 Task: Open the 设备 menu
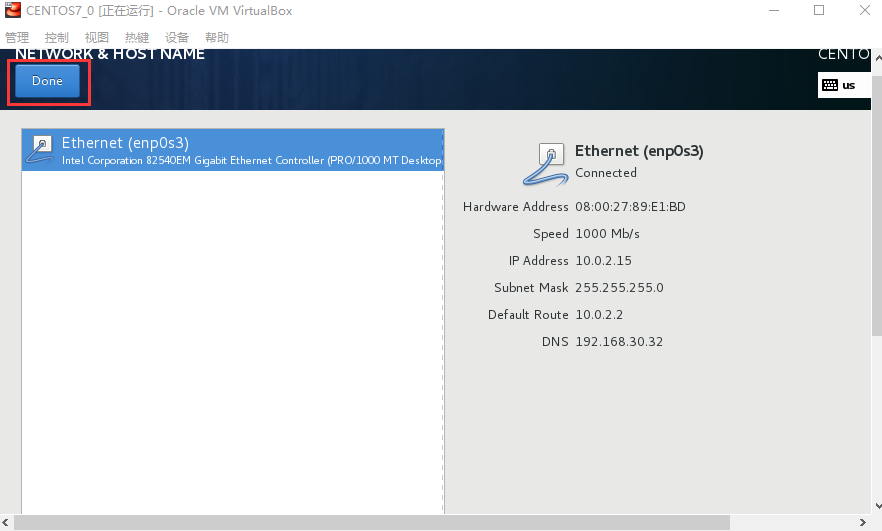pyautogui.click(x=177, y=38)
